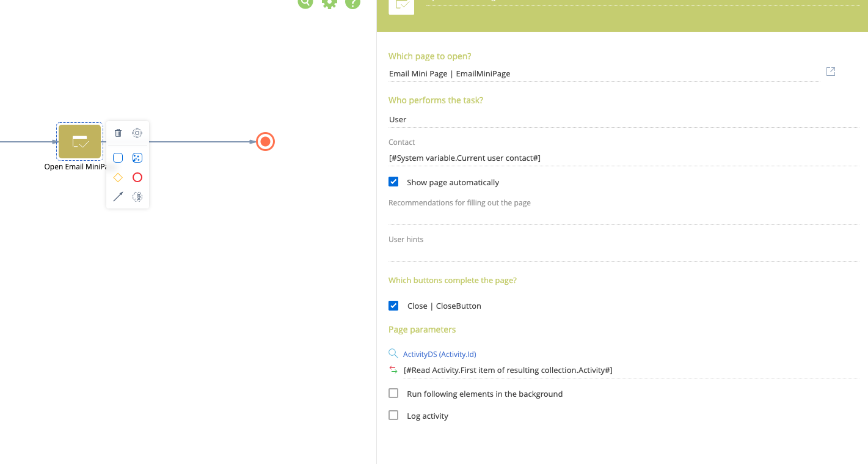Open process settings gear at top of canvas
Image resolution: width=868 pixels, height=464 pixels.
(329, 2)
